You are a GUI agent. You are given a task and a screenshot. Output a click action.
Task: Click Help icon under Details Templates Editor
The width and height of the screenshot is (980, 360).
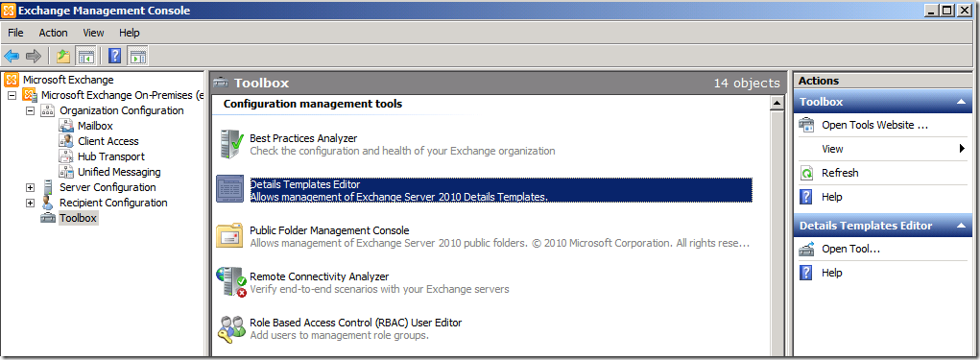click(x=807, y=274)
